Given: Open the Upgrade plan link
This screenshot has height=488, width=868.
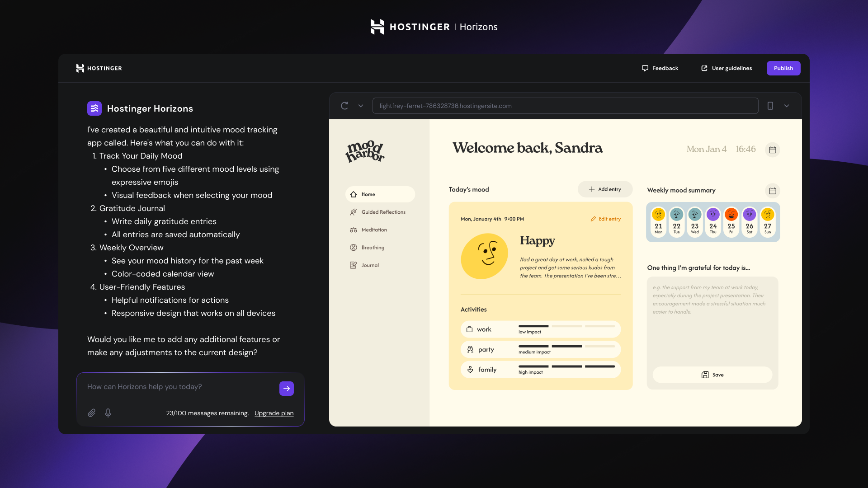Looking at the screenshot, I should (x=274, y=413).
